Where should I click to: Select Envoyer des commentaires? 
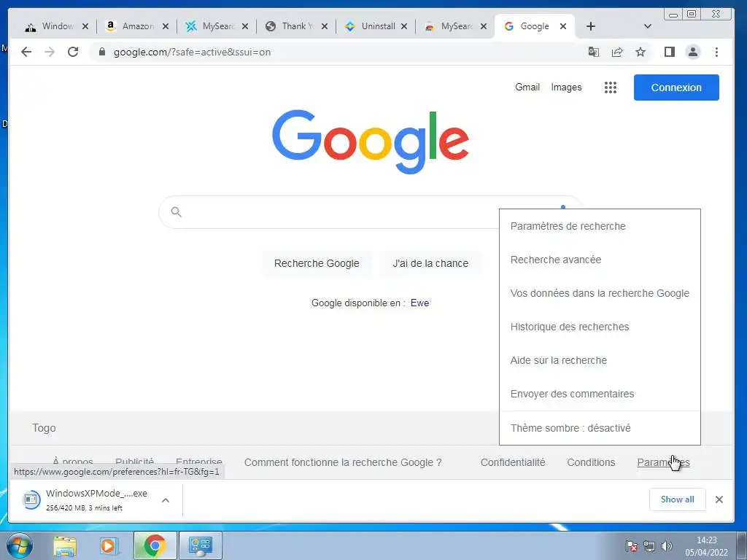(x=600, y=394)
